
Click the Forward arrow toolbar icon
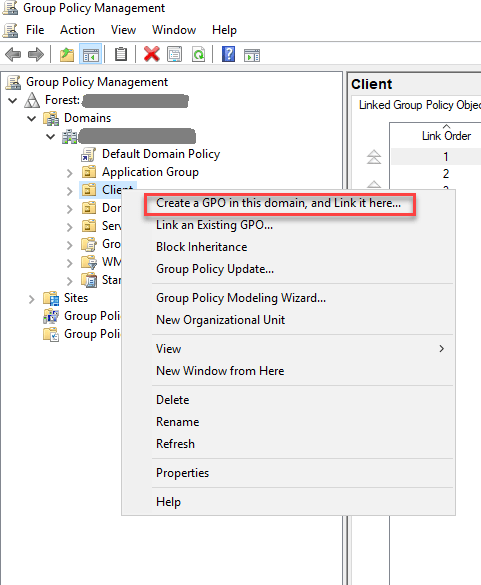click(x=36, y=55)
